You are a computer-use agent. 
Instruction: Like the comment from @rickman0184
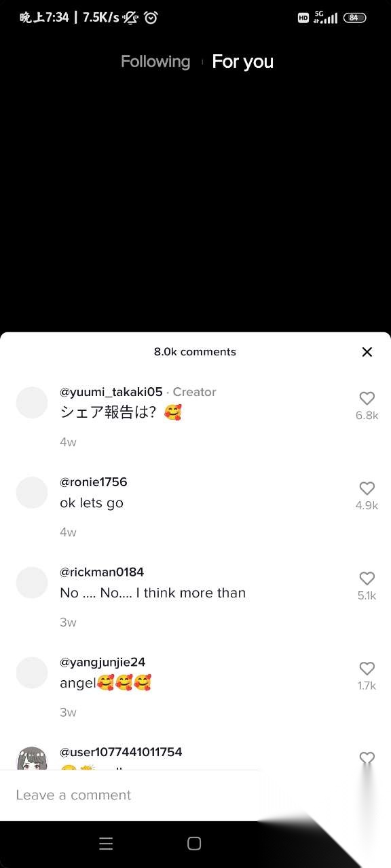point(367,579)
